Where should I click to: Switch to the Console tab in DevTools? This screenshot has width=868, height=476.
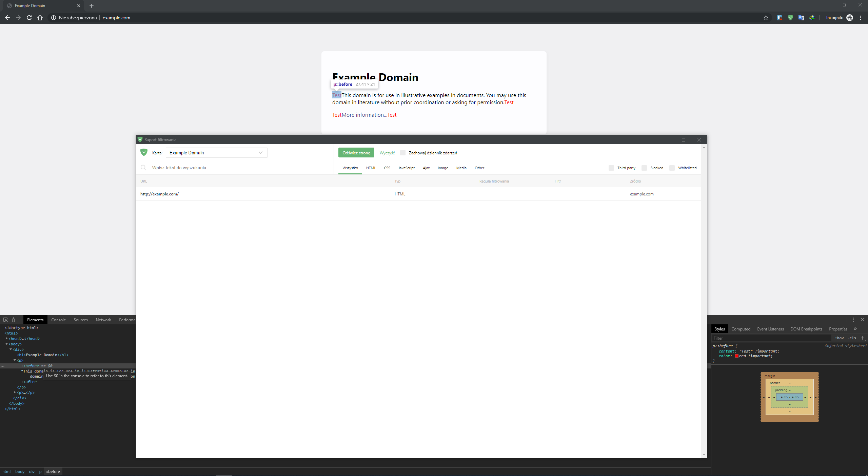[x=58, y=320]
